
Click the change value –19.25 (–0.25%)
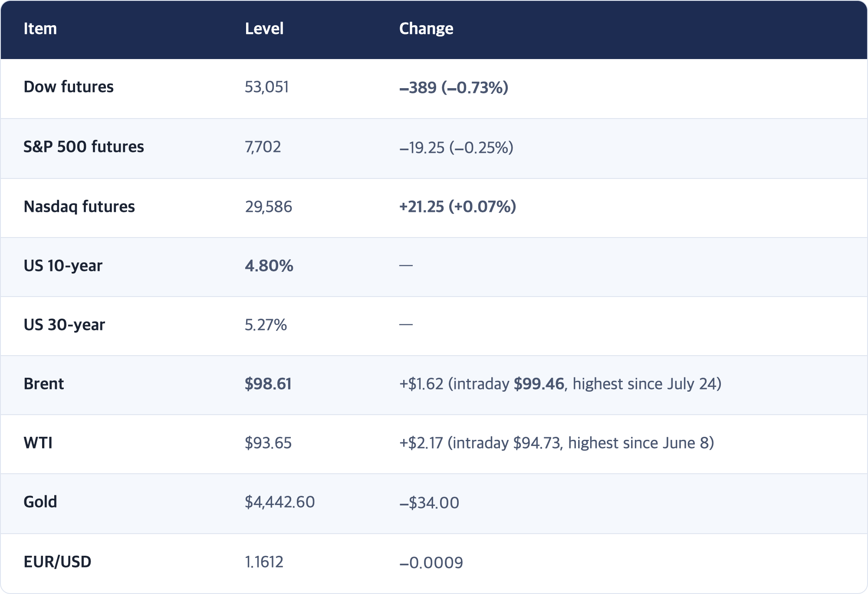456,148
